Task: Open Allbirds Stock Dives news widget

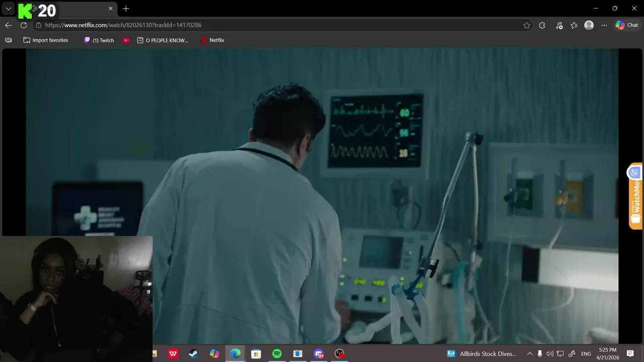Action: tap(481, 354)
